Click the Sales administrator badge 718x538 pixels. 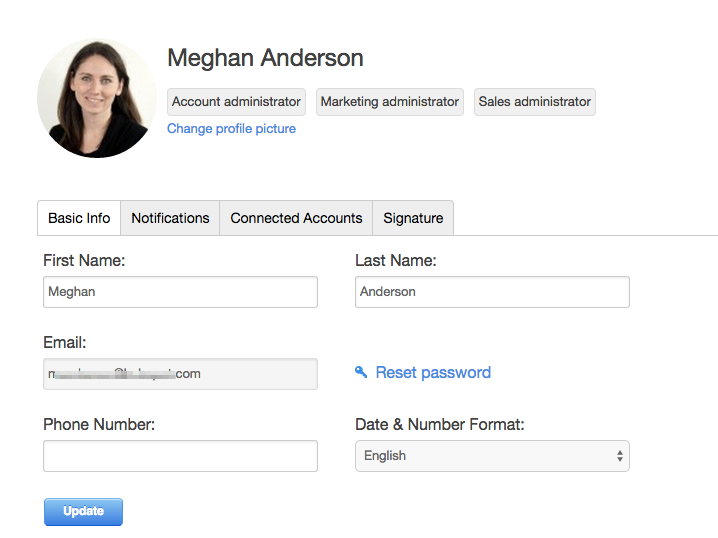535,102
